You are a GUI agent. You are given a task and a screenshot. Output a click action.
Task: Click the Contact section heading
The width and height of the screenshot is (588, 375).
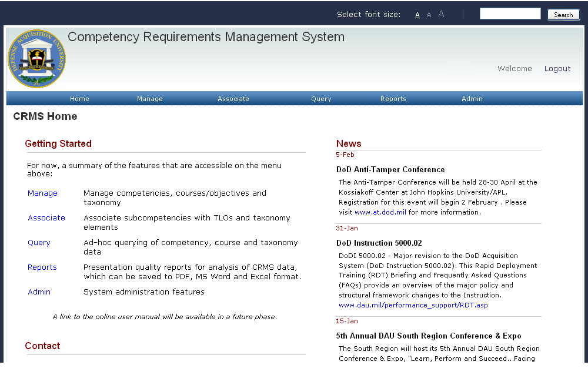[x=42, y=346]
